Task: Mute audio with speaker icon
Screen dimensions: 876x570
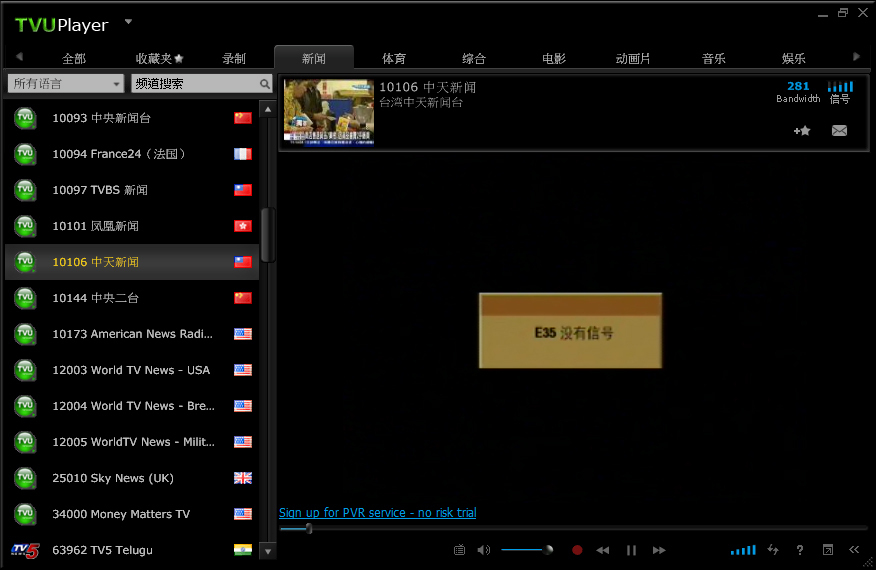Action: click(484, 550)
